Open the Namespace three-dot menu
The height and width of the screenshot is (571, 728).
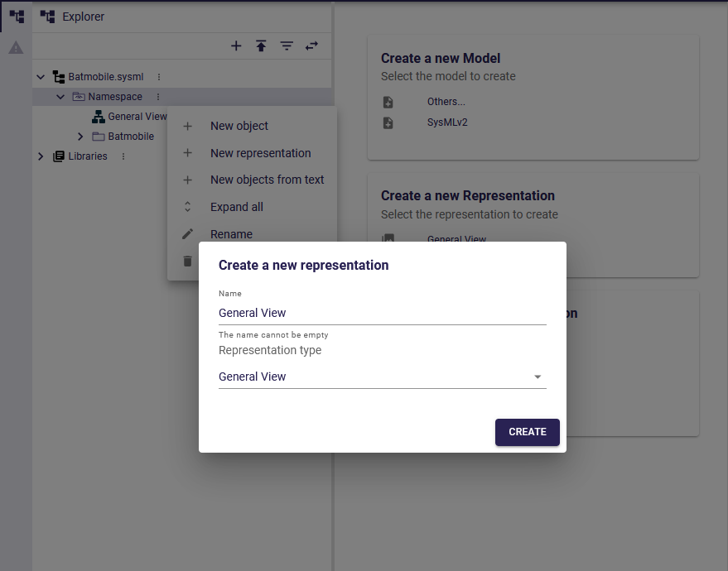pos(157,97)
